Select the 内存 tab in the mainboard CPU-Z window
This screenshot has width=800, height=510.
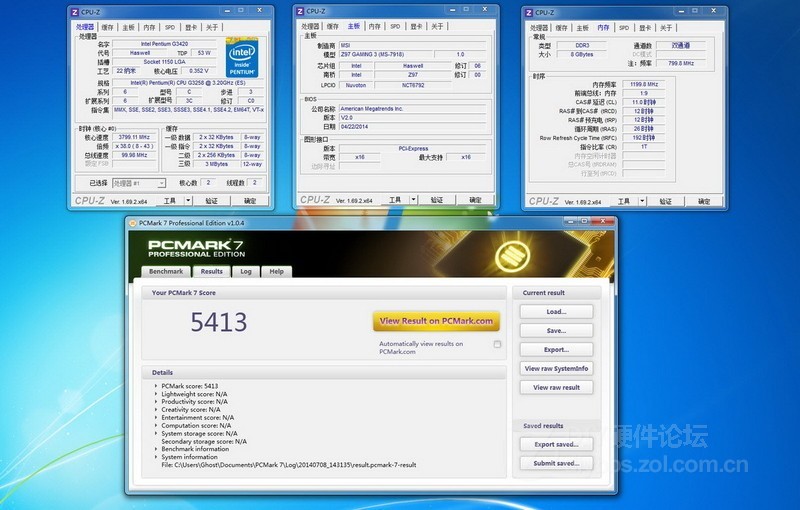pos(374,27)
